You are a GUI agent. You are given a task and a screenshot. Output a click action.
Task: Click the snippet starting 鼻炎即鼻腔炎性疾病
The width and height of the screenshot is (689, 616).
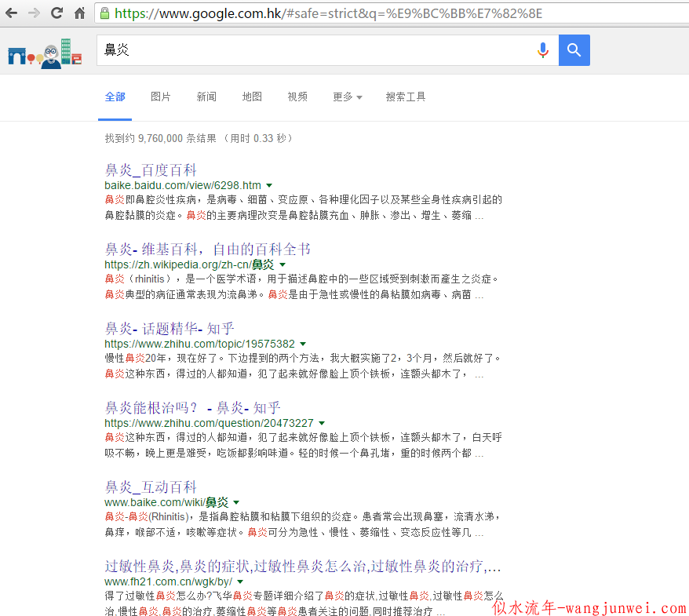(303, 207)
